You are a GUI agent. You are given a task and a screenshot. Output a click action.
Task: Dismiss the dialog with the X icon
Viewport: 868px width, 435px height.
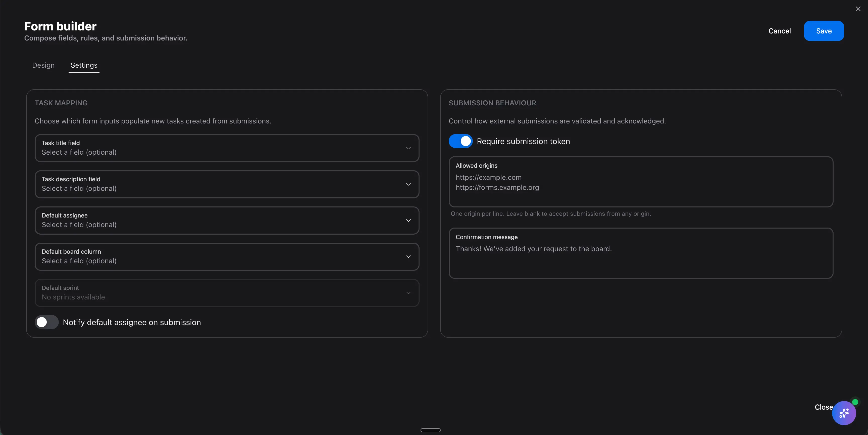pos(857,9)
